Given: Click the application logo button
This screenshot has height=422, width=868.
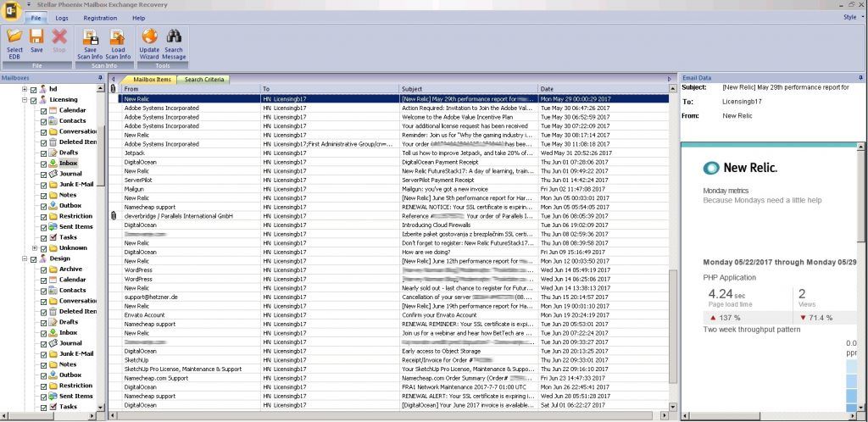Looking at the screenshot, I should 11,10.
